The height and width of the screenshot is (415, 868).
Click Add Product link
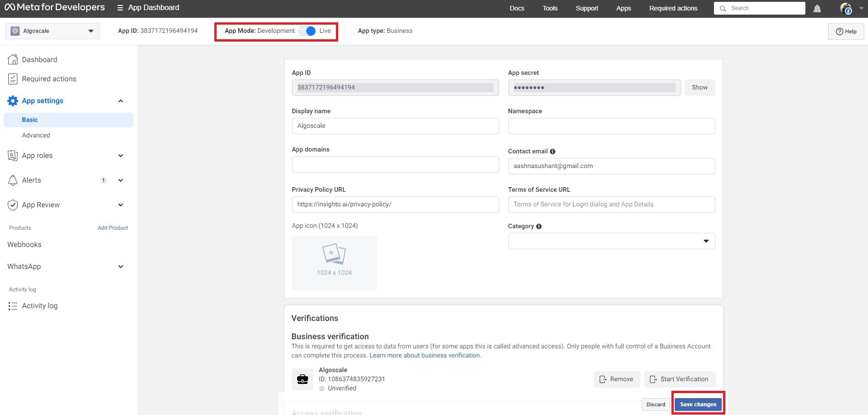pos(113,228)
